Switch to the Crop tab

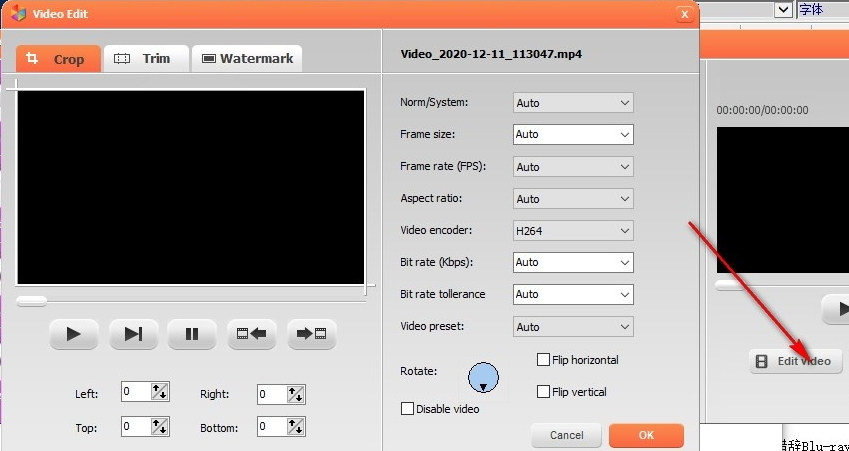tap(58, 58)
